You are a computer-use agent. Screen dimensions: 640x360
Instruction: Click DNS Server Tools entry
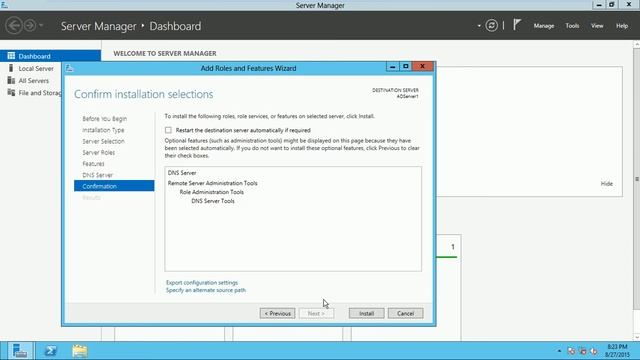click(x=213, y=201)
